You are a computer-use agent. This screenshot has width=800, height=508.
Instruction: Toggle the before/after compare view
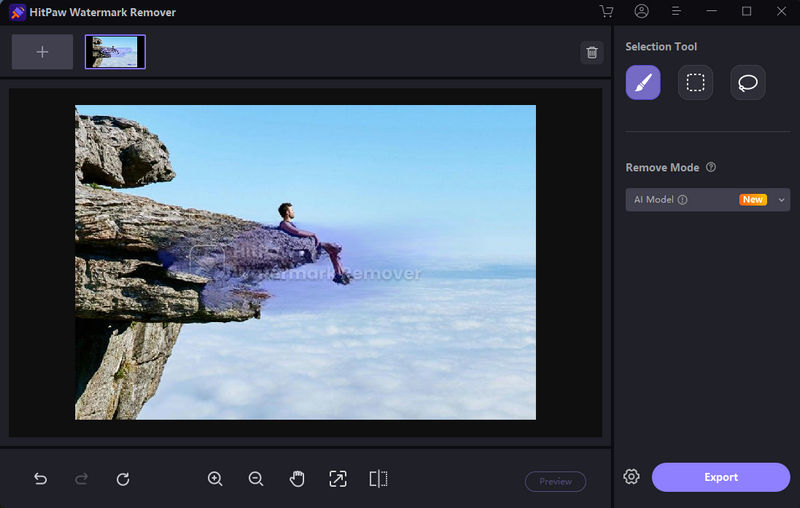pyautogui.click(x=379, y=479)
